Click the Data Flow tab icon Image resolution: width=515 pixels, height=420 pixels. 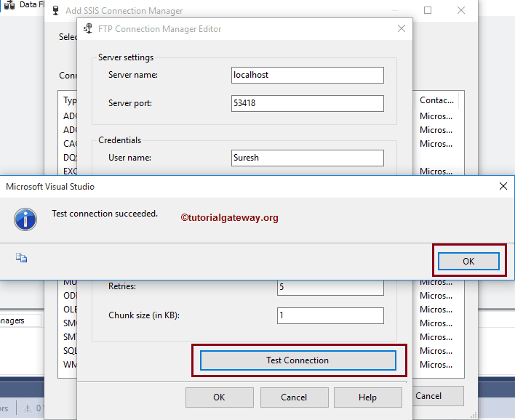pyautogui.click(x=9, y=5)
